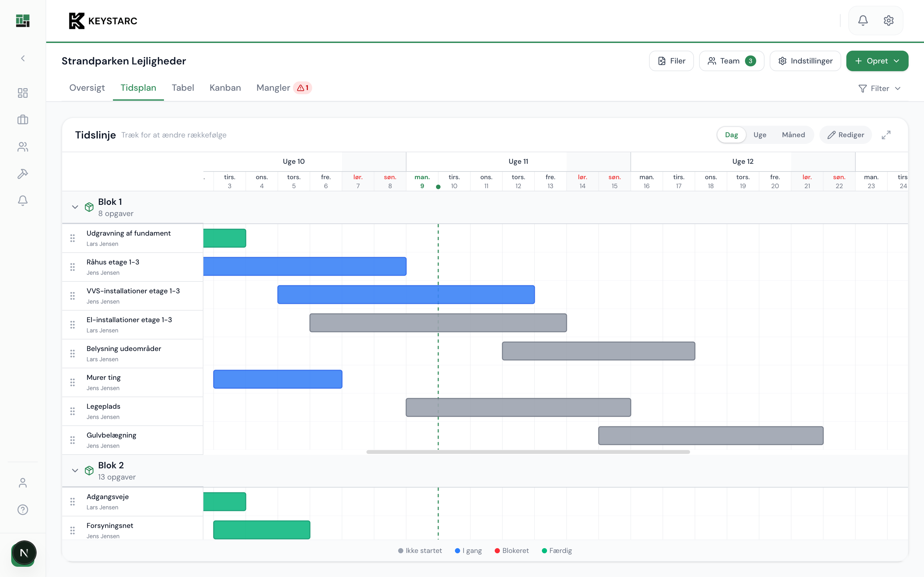
Task: Open the Opret dropdown menu
Action: (x=877, y=61)
